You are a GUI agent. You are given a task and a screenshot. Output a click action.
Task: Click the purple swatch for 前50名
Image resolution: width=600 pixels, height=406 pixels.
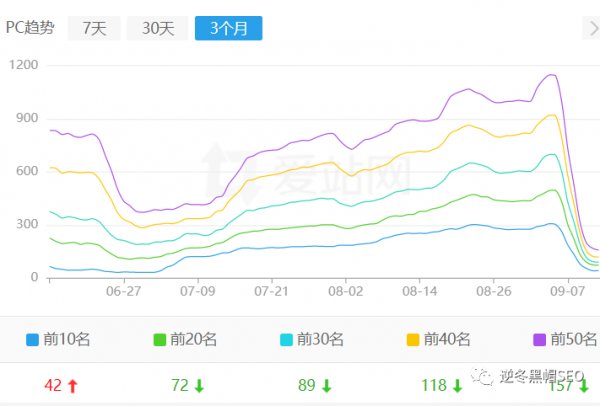535,340
